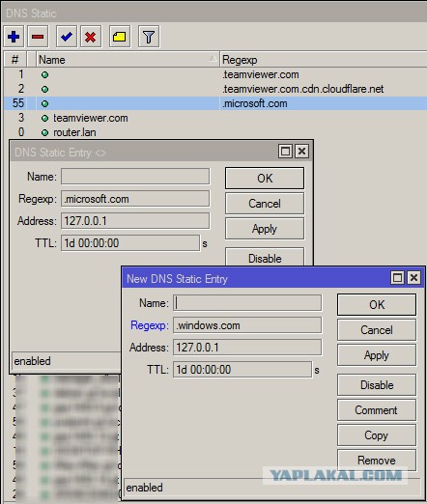Click Address field in New DNS Static Entry
Viewport: 427px width, 504px height.
coord(247,348)
